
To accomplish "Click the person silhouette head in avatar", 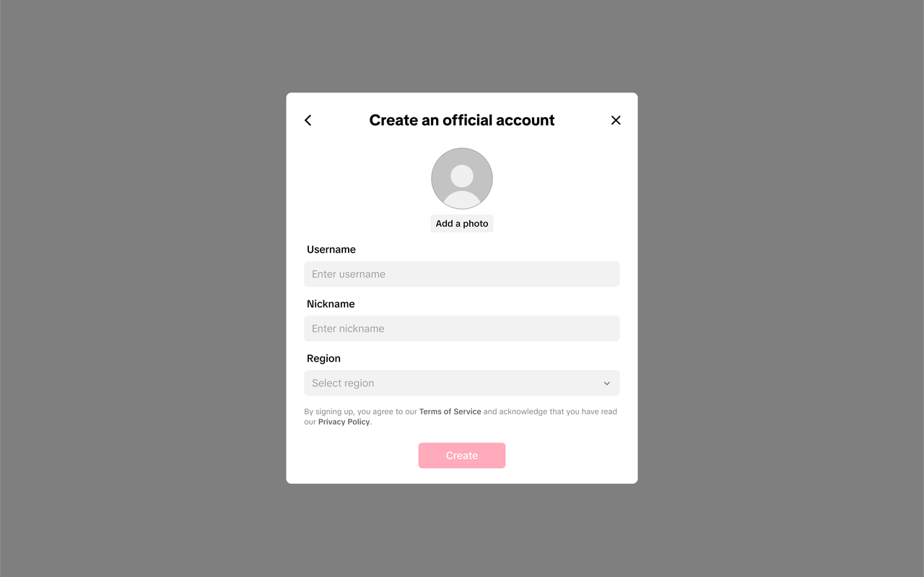I will pyautogui.click(x=462, y=175).
